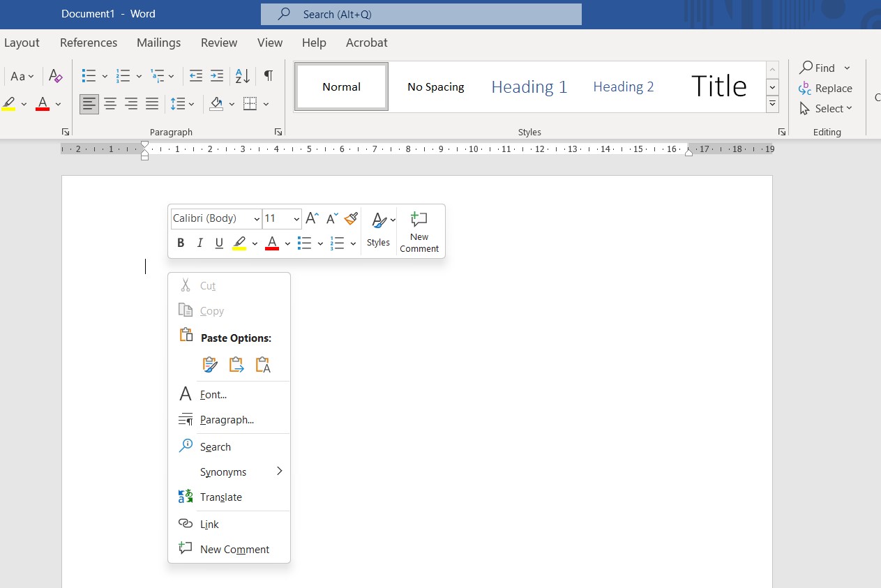Expand the Styles gallery More arrow

point(772,105)
